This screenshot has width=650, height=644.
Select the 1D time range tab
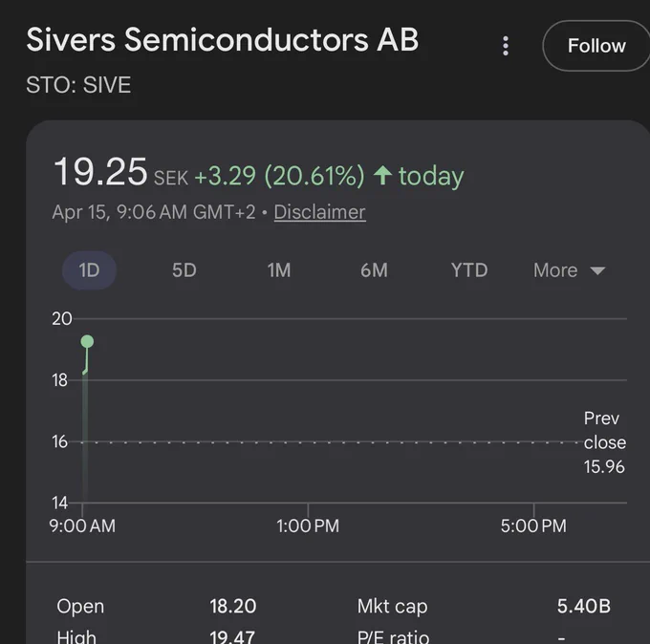[89, 270]
